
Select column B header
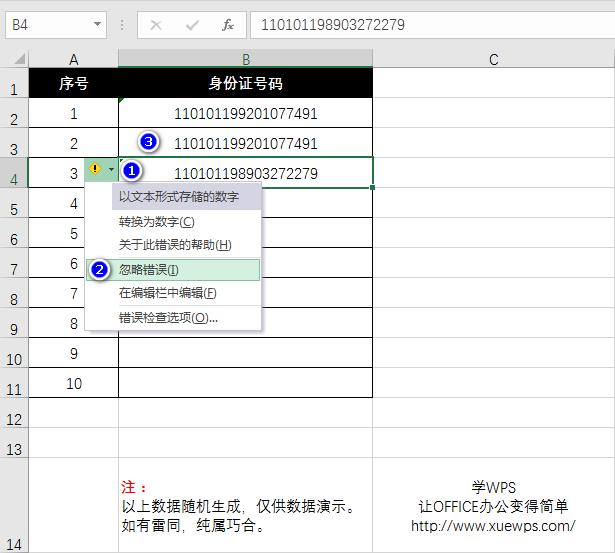click(x=246, y=59)
